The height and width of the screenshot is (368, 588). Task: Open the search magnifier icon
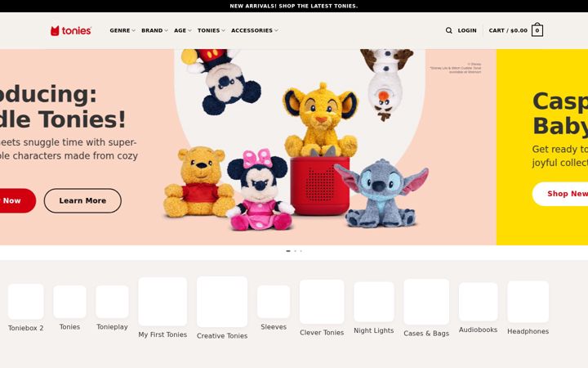pyautogui.click(x=448, y=30)
